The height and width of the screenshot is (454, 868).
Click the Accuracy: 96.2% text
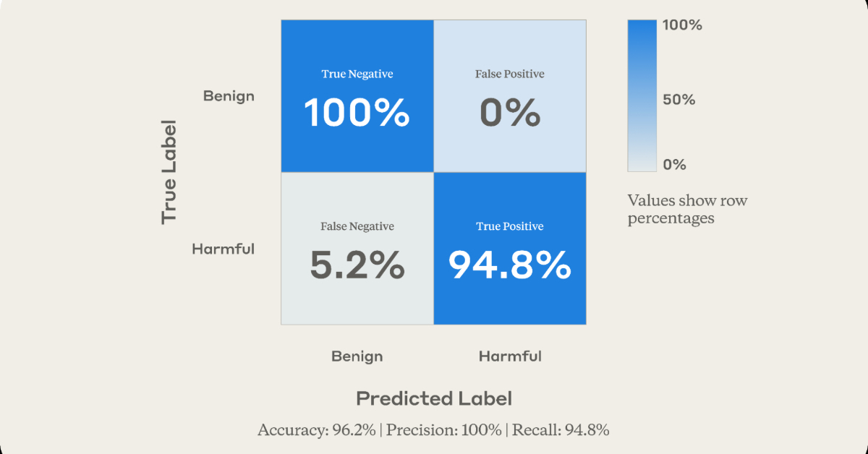click(316, 430)
